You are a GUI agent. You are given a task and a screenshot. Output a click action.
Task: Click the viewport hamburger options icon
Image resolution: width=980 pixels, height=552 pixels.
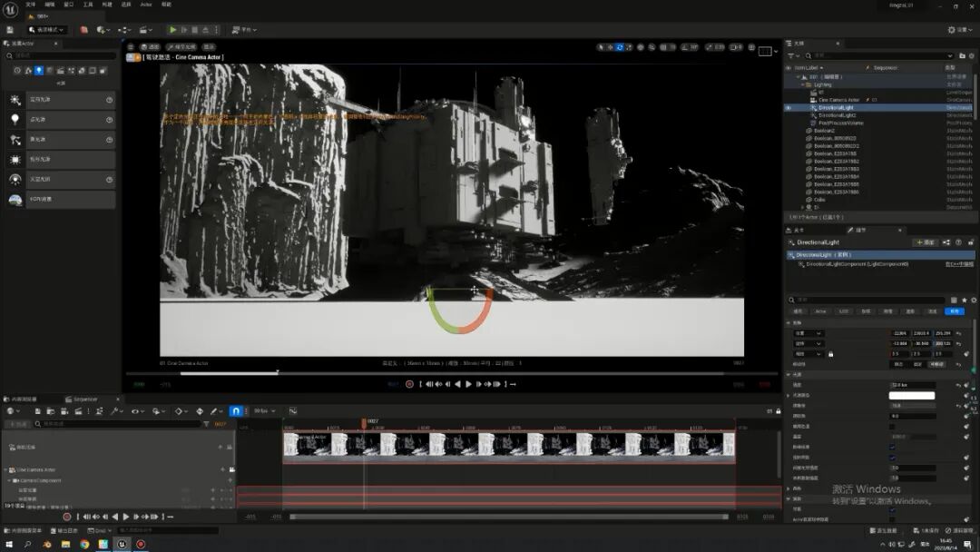131,47
